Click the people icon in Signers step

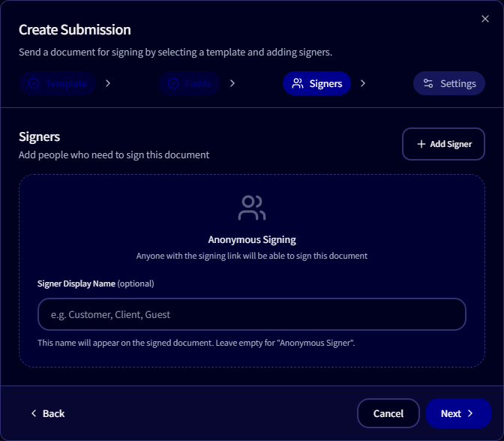298,83
